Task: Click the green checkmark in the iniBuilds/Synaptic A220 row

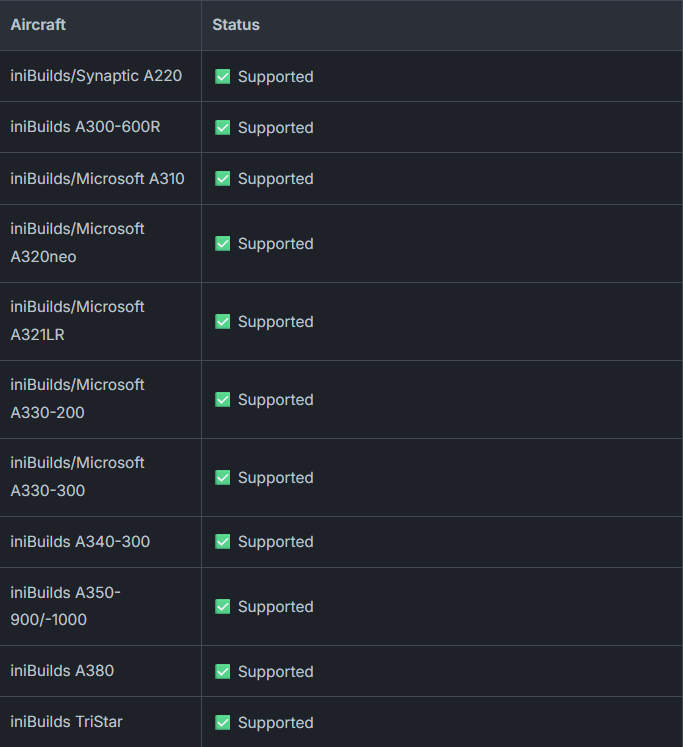Action: (222, 76)
